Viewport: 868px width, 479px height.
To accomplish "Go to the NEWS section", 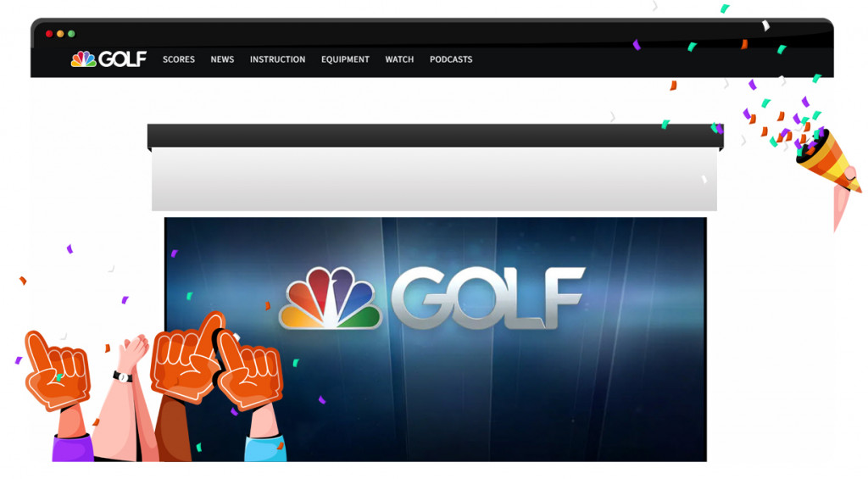I will click(x=222, y=59).
